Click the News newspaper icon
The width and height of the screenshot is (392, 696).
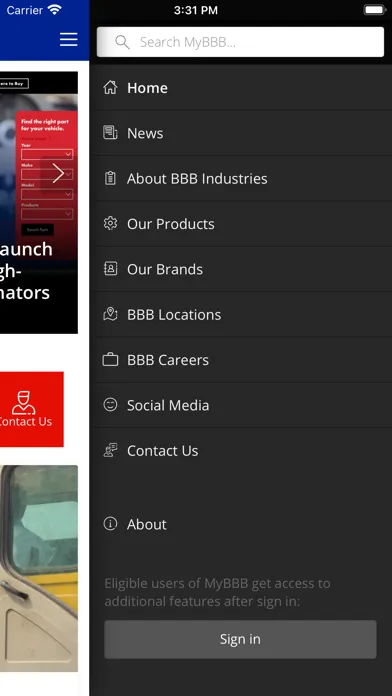coord(110,133)
